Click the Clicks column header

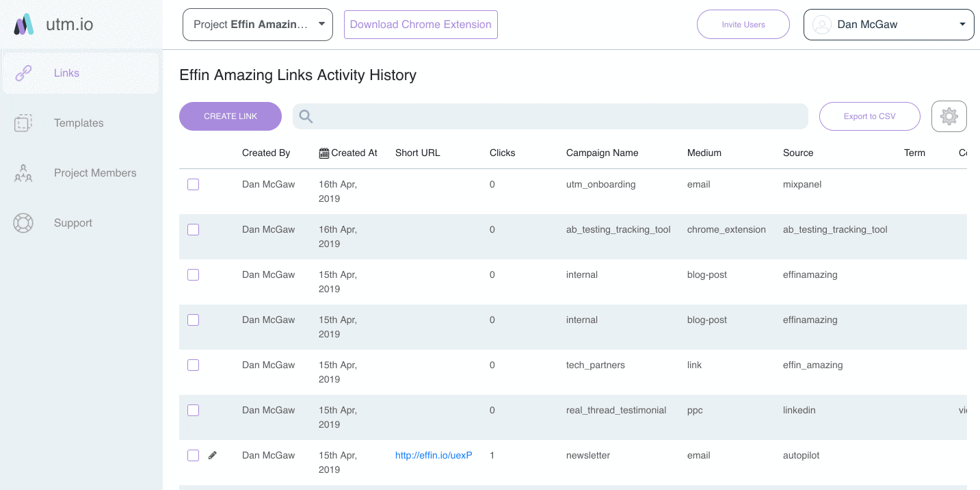[x=503, y=153]
